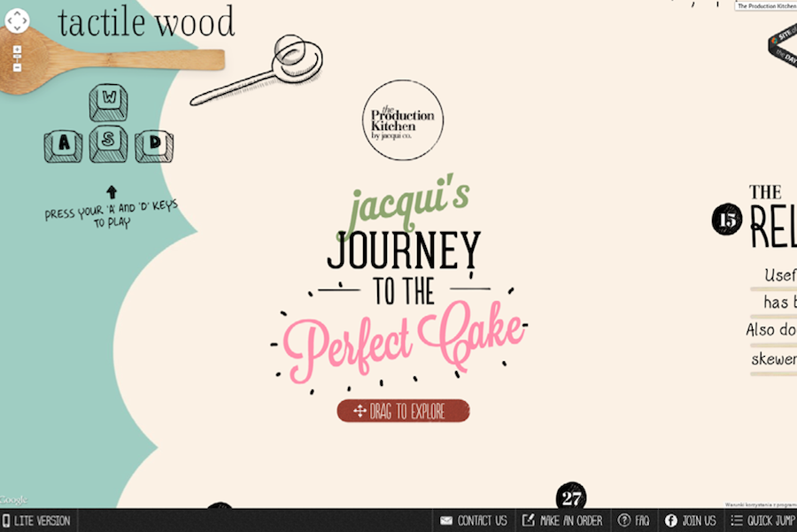The width and height of the screenshot is (797, 532).
Task: Zoom in with the plus button
Action: click(17, 50)
